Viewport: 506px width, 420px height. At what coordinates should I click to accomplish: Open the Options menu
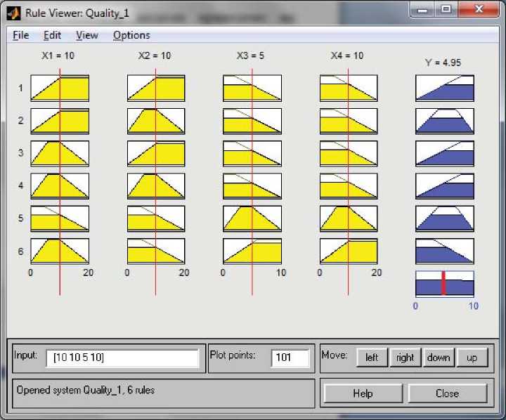click(131, 36)
